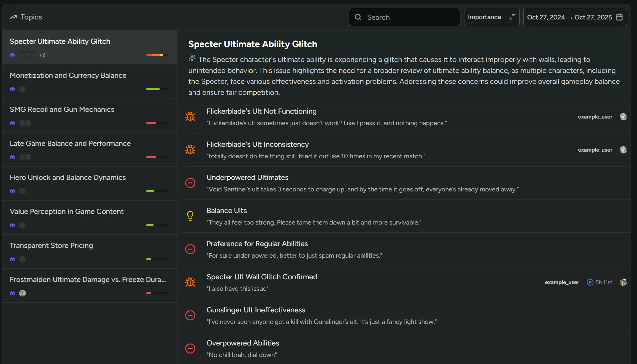Image resolution: width=637 pixels, height=364 pixels.
Task: Click avatar under the Frostmaiden Ultimate Damage topic
Action: [22, 293]
